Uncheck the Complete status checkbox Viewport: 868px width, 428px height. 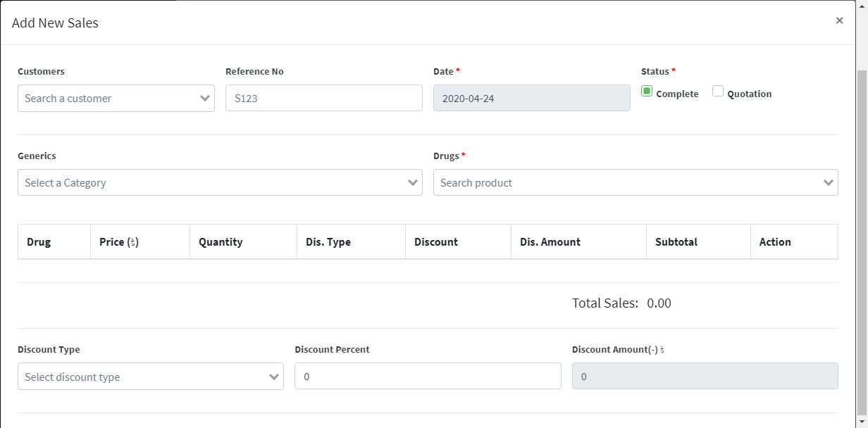tap(647, 92)
